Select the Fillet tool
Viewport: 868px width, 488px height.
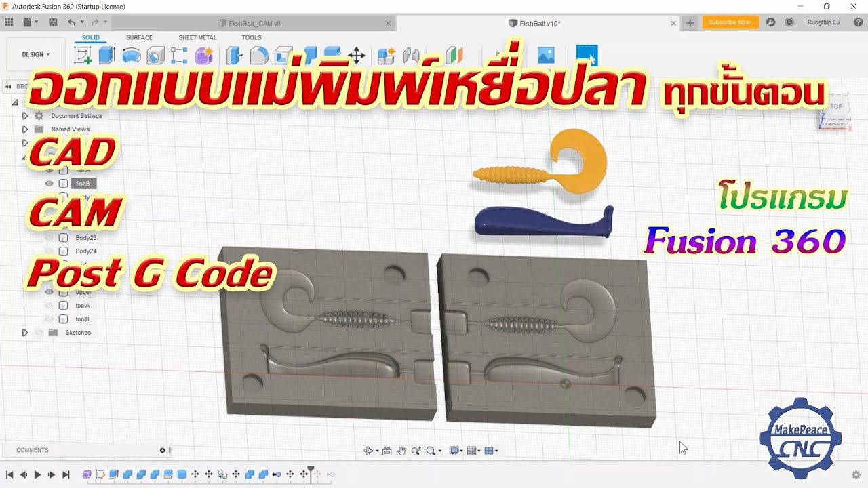[x=258, y=55]
